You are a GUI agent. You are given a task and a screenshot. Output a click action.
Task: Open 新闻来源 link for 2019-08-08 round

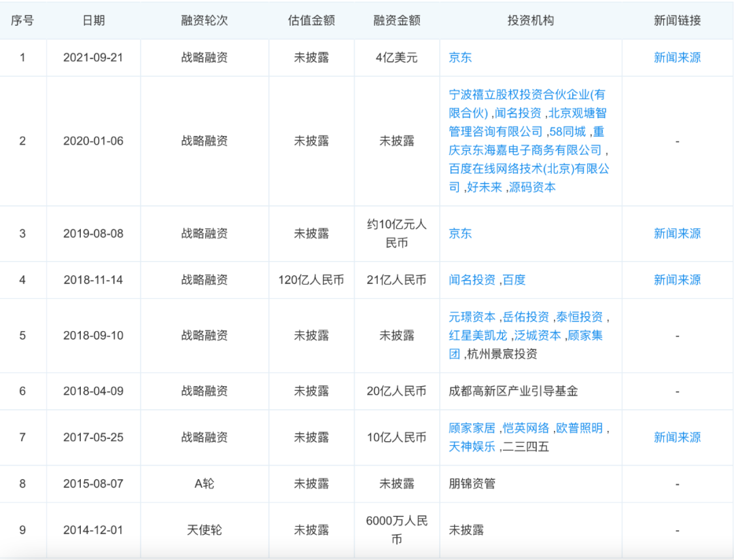(x=677, y=233)
